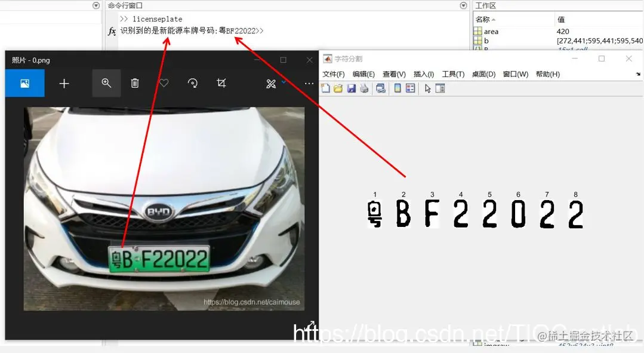Select the Photos app collection image icon
The height and width of the screenshot is (353, 644).
[x=24, y=84]
